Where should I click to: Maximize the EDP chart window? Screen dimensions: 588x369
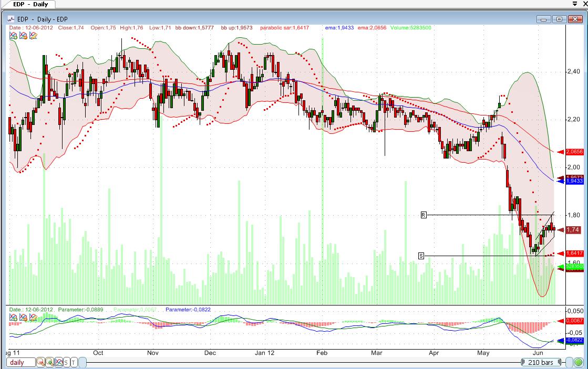559,19
